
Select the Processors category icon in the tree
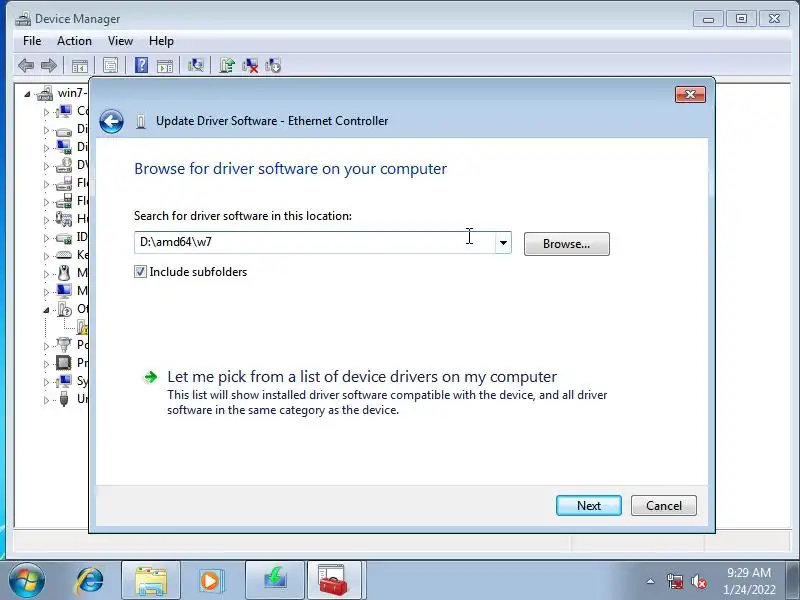point(64,363)
